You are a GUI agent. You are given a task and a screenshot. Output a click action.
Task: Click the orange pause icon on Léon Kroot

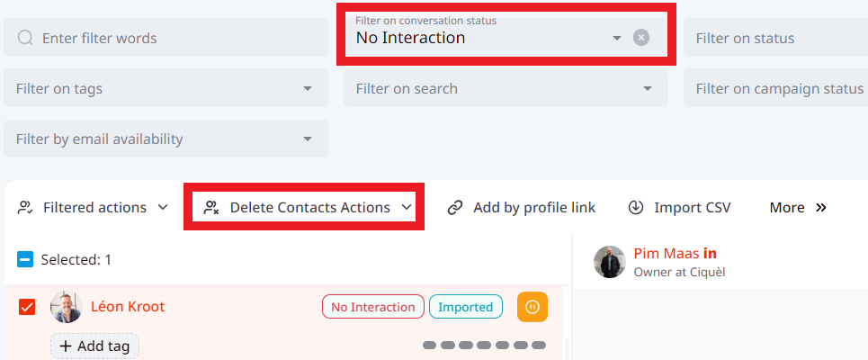point(532,307)
